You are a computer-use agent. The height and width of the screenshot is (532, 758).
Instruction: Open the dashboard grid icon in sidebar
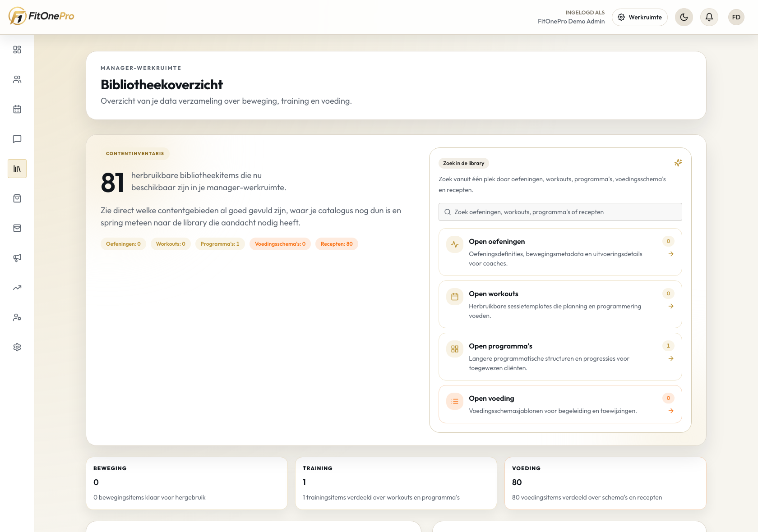click(x=17, y=50)
